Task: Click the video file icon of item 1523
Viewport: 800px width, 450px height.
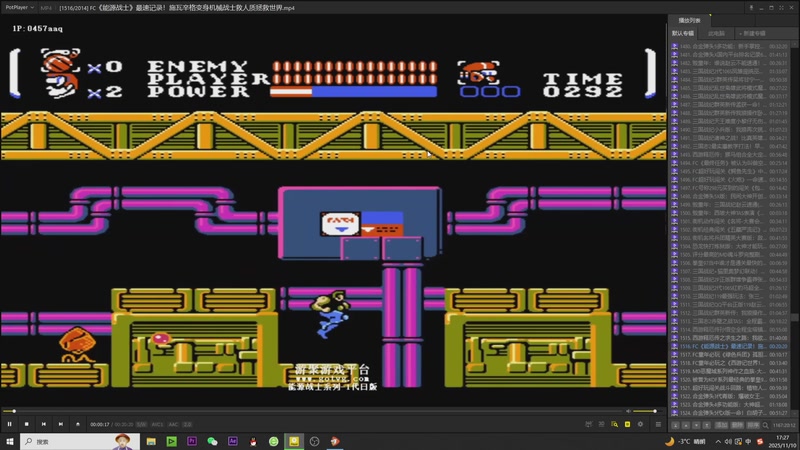Action: pyautogui.click(x=674, y=404)
